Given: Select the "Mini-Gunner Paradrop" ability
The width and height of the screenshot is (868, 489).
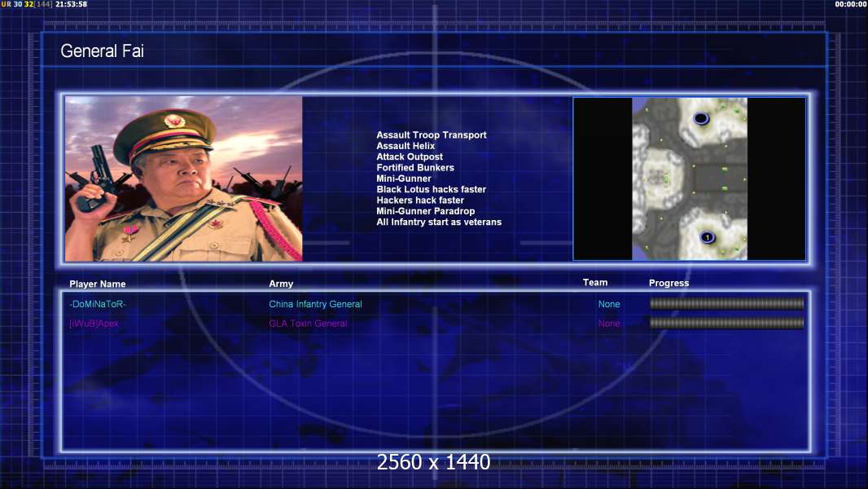Looking at the screenshot, I should pyautogui.click(x=425, y=211).
